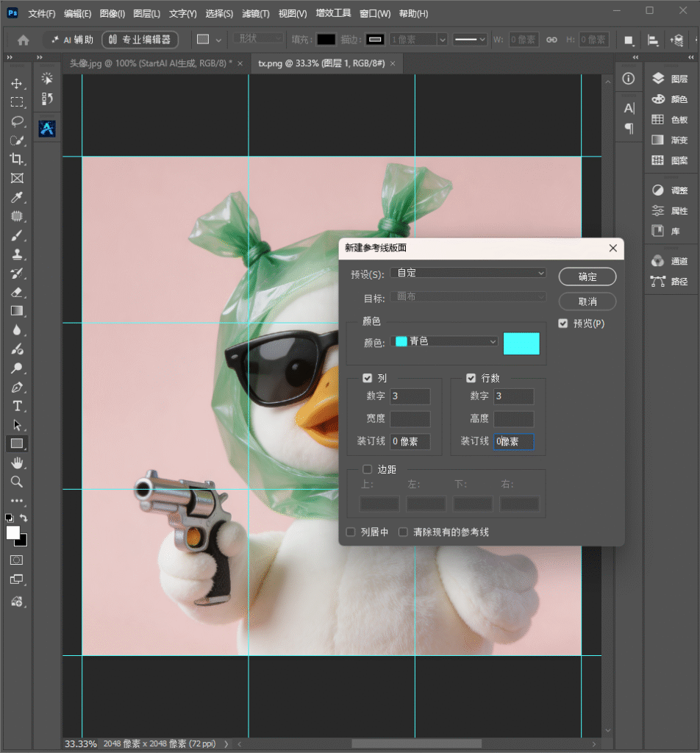Image resolution: width=700 pixels, height=753 pixels.
Task: Toggle the 行数 rows checkbox
Action: click(x=471, y=379)
